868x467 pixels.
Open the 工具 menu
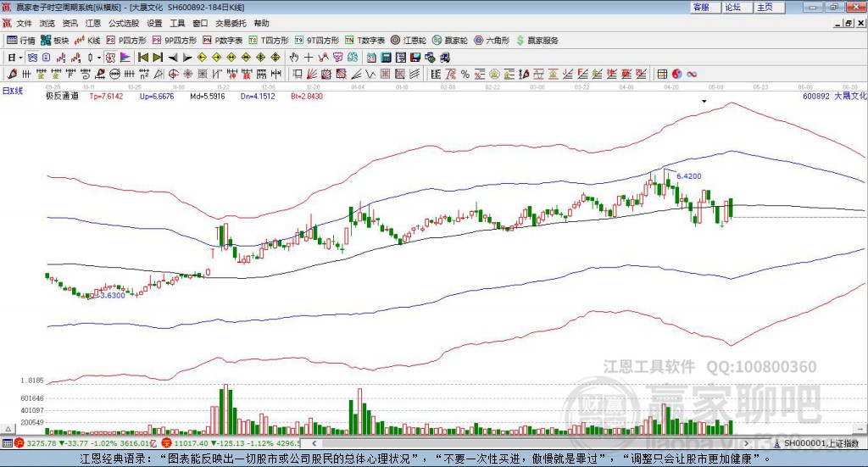pyautogui.click(x=177, y=23)
